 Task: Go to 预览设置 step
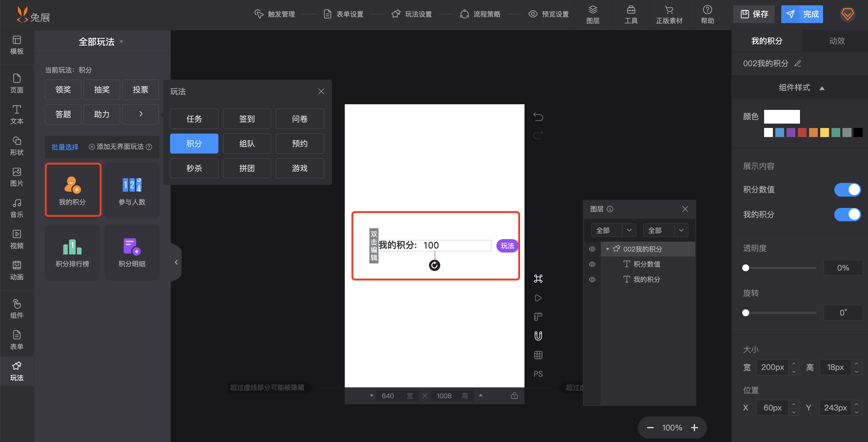tap(549, 14)
